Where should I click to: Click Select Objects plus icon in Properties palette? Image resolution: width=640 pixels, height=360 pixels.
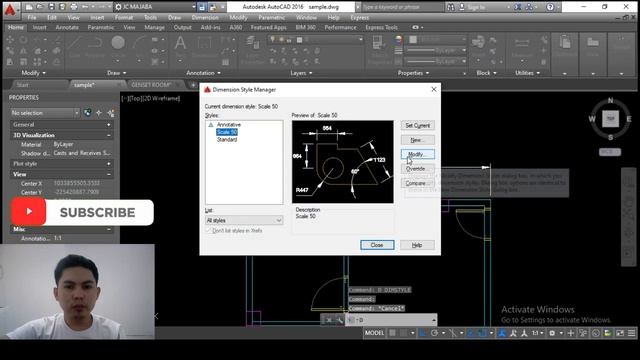coord(99,113)
